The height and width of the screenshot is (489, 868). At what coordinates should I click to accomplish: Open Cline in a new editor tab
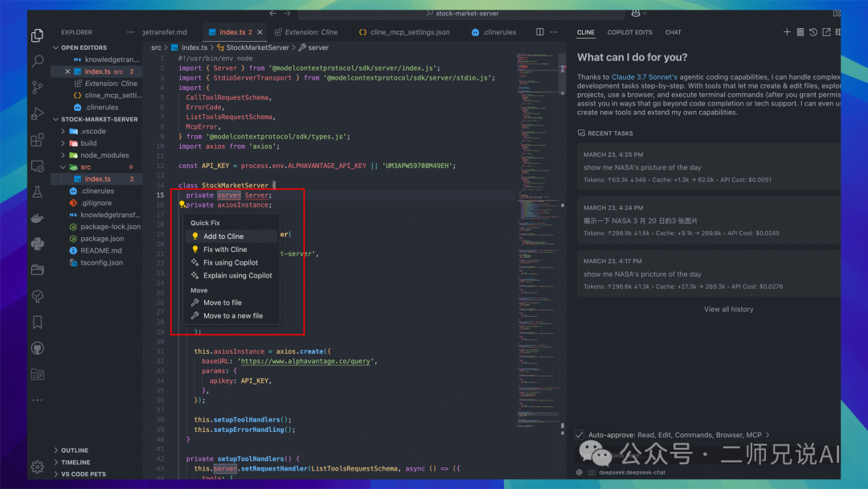pos(826,32)
